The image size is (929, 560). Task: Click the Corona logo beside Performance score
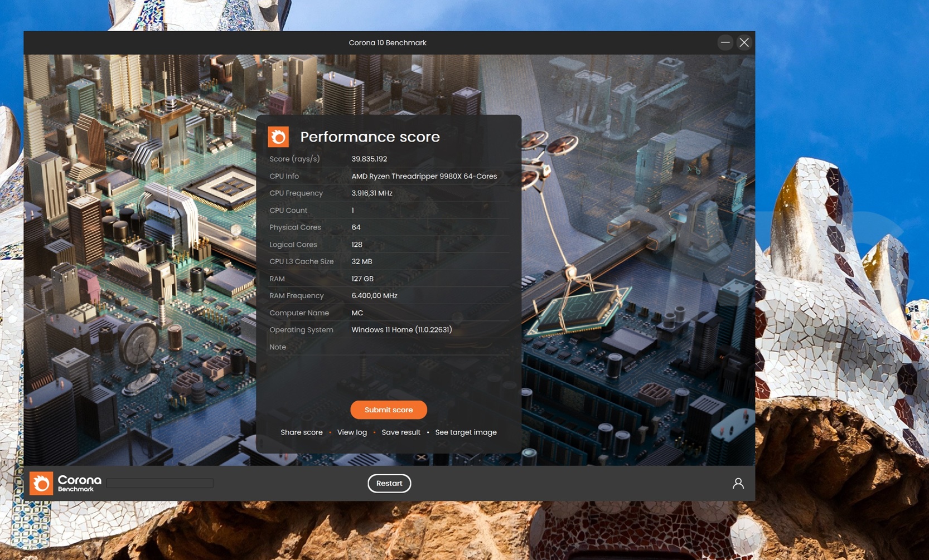(278, 137)
